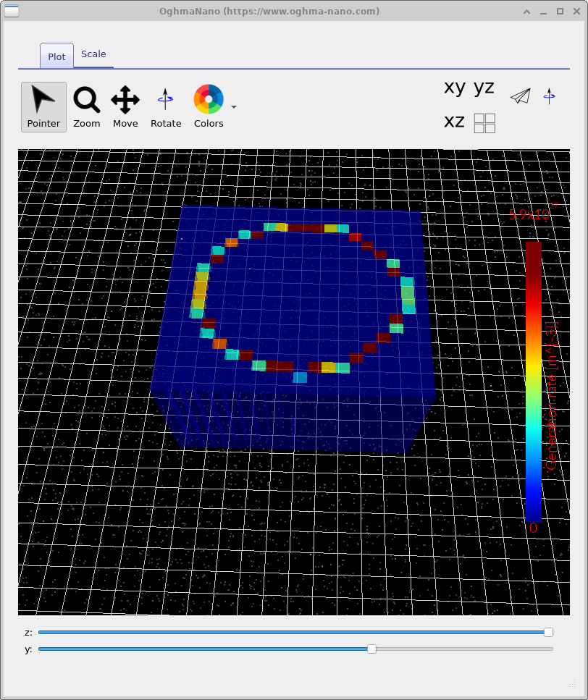Open the window menu icon top-left
Viewport: 588px width, 700px height.
(11, 11)
